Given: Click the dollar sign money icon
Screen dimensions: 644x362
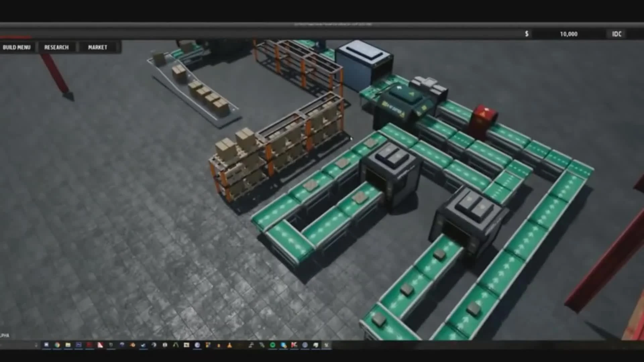Looking at the screenshot, I should click(527, 34).
